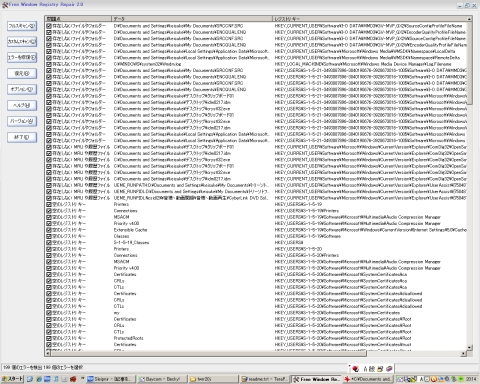Open the Windows スタート Start button
Image resolution: width=480 pixels, height=384 pixels.
point(12,379)
